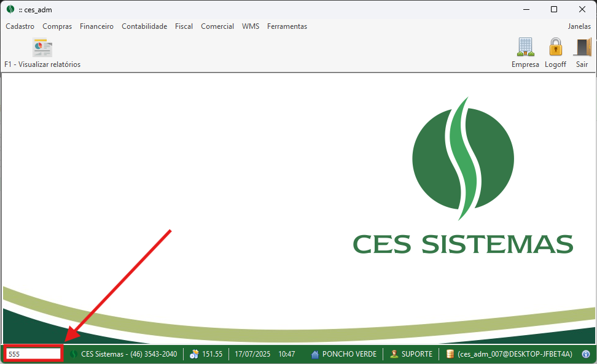Click the version number 151.55

click(x=212, y=354)
